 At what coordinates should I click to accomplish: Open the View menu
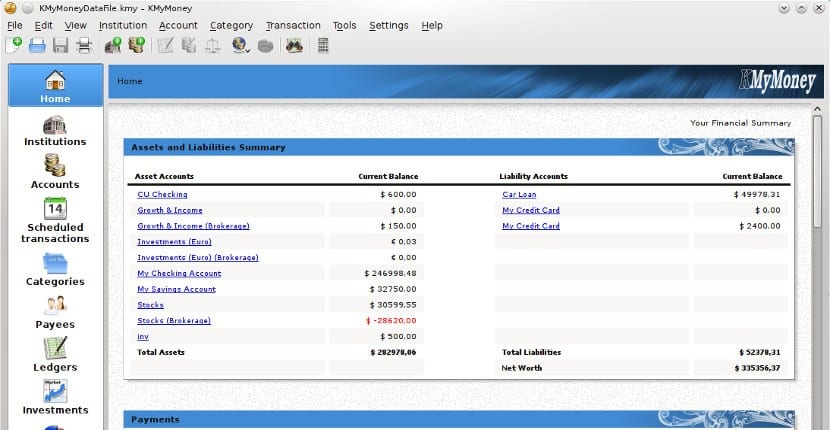(x=76, y=25)
